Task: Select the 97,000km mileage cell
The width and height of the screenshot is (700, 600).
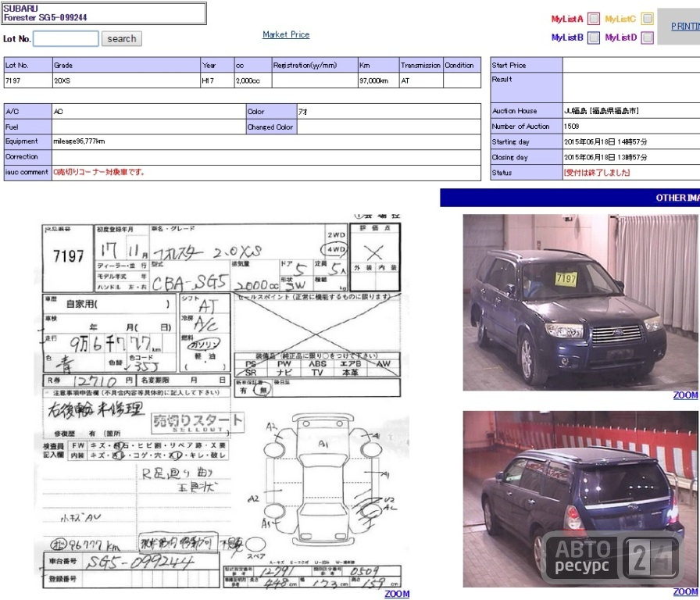Action: (x=379, y=80)
